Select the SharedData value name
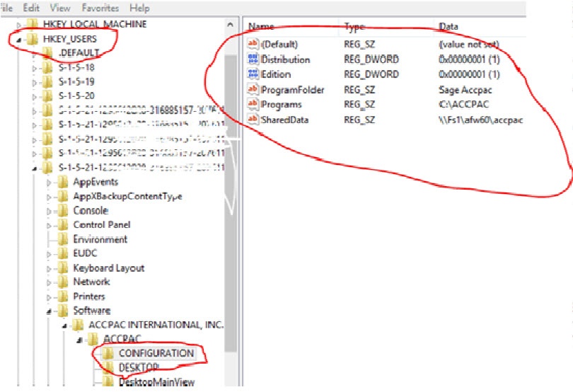The image size is (573, 392). point(284,120)
